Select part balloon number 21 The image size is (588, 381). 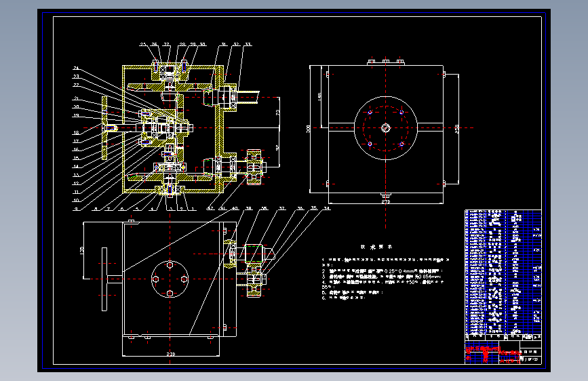(76, 98)
